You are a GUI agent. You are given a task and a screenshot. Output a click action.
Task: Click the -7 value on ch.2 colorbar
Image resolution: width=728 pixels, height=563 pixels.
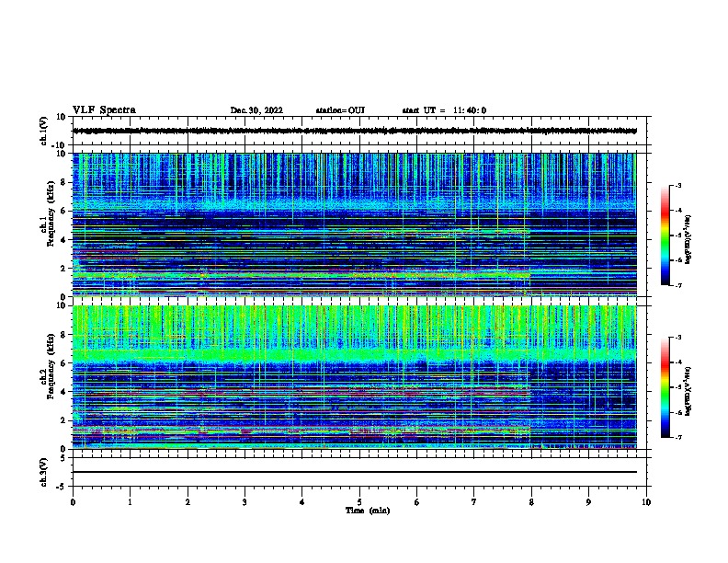click(677, 437)
